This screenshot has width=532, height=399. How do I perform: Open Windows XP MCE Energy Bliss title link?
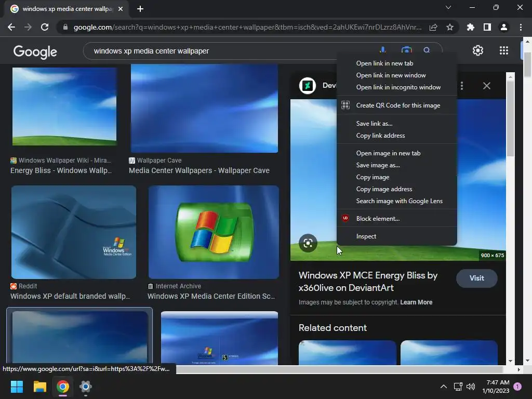point(368,282)
